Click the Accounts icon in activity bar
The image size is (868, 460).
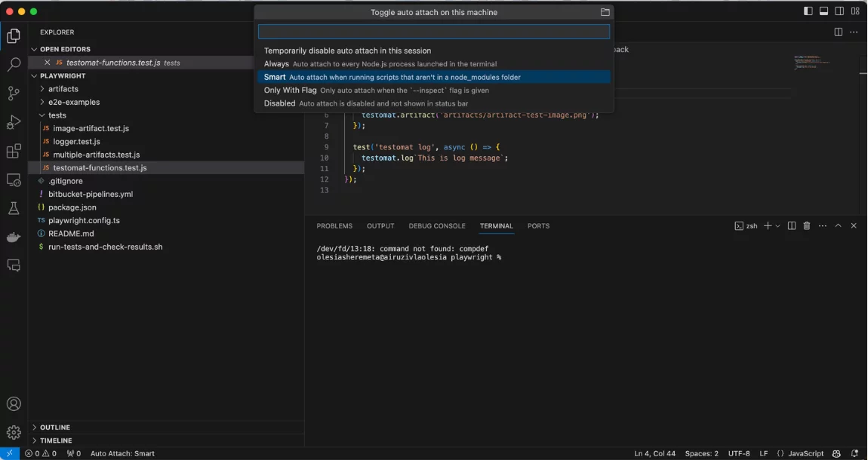click(14, 404)
